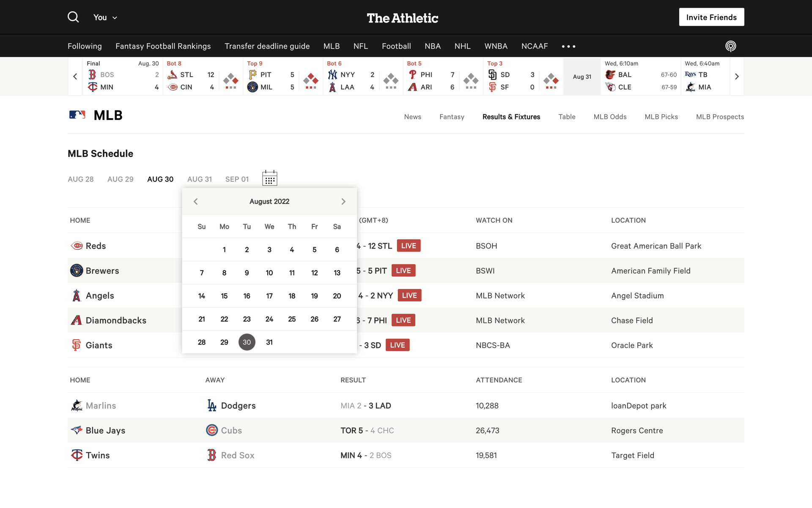812x508 pixels.
Task: Switch to the MLB Prospects tab
Action: click(720, 117)
